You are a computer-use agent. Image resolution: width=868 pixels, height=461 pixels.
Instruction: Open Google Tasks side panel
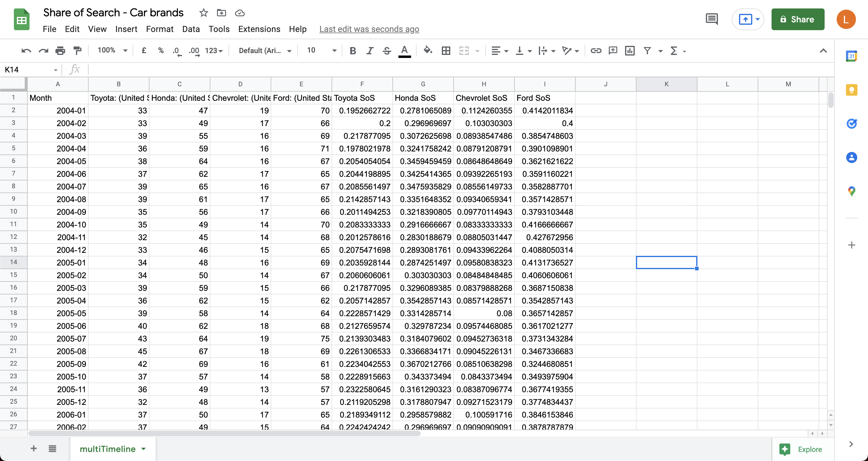(851, 123)
